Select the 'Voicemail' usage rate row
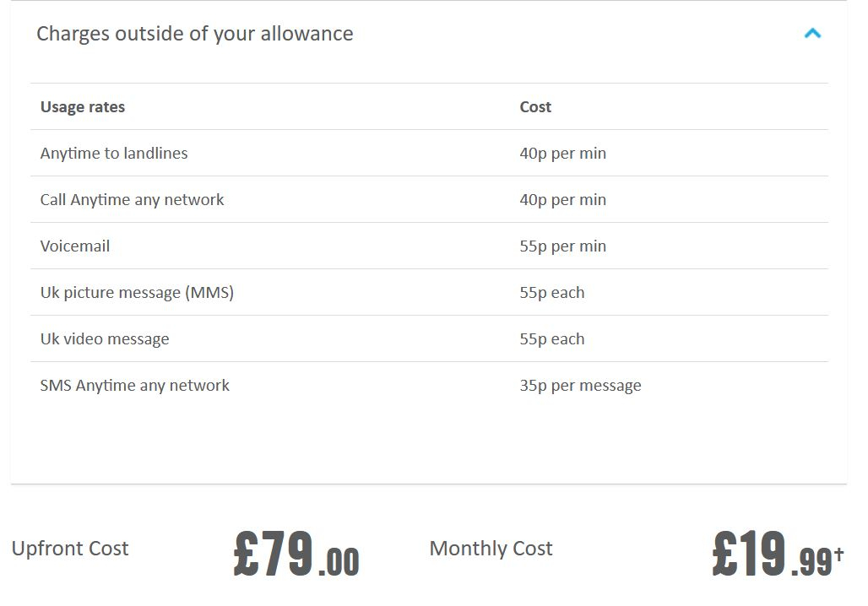The height and width of the screenshot is (606, 868). coord(429,246)
